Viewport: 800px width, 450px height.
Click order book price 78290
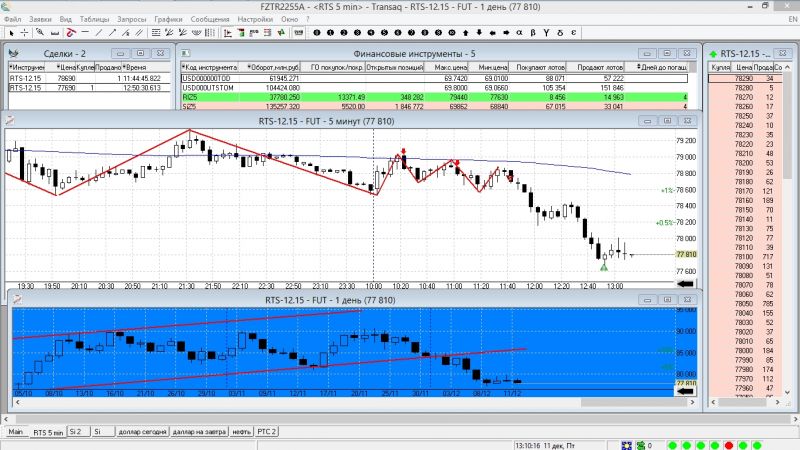click(x=743, y=78)
